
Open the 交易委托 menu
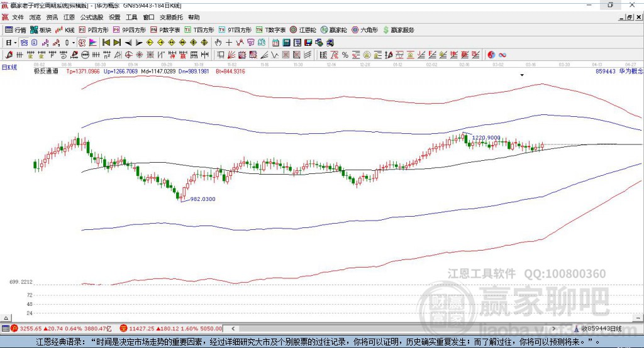pos(171,17)
